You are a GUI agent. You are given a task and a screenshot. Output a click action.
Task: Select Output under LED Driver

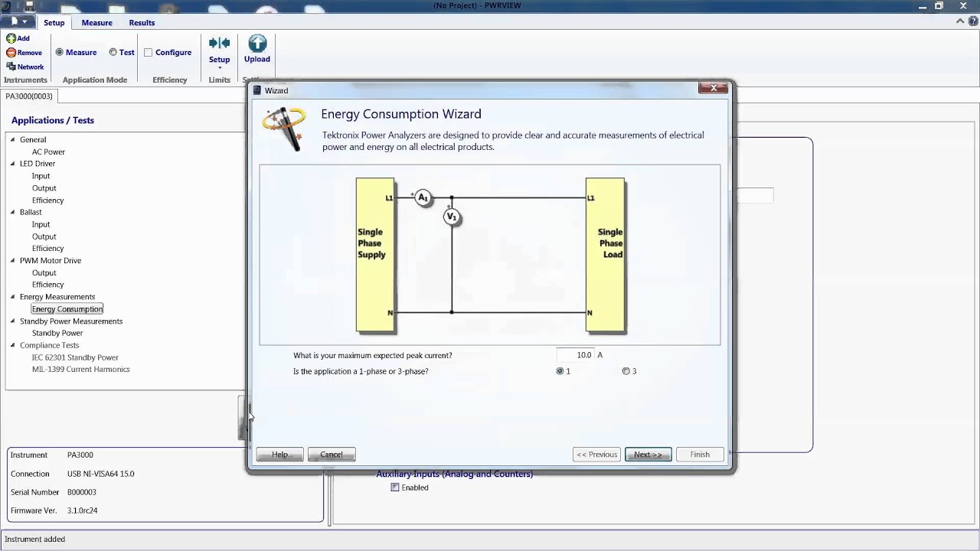click(44, 188)
